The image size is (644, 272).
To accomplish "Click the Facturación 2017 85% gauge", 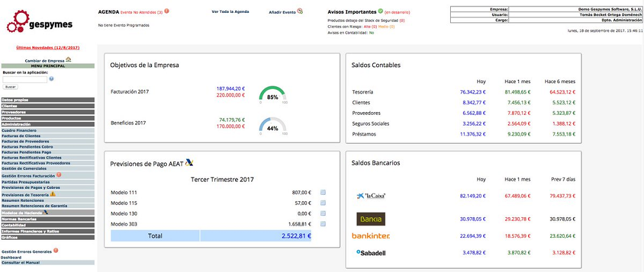I will tap(272, 95).
